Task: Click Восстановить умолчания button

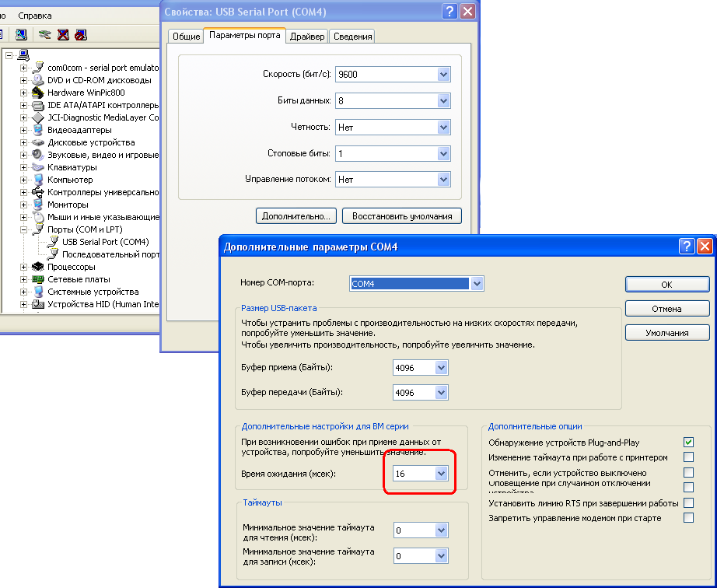Action: click(x=402, y=215)
